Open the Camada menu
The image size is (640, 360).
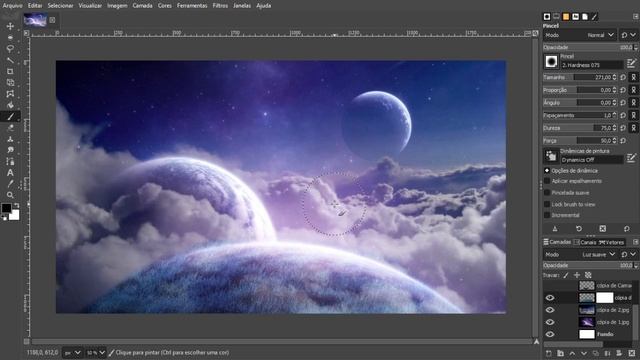click(x=142, y=6)
